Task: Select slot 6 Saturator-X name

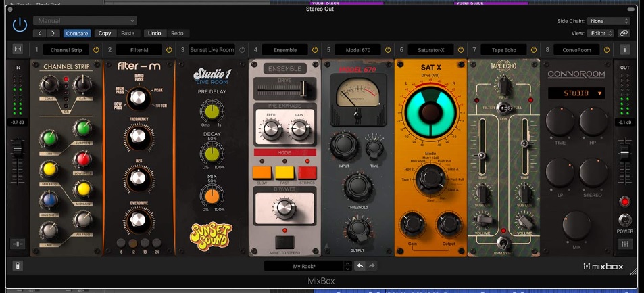Action: click(x=431, y=50)
